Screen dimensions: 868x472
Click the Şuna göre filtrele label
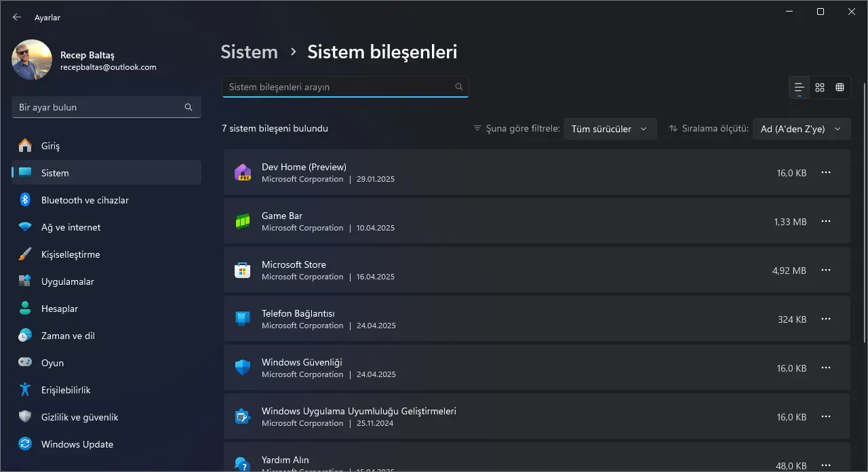pos(523,129)
